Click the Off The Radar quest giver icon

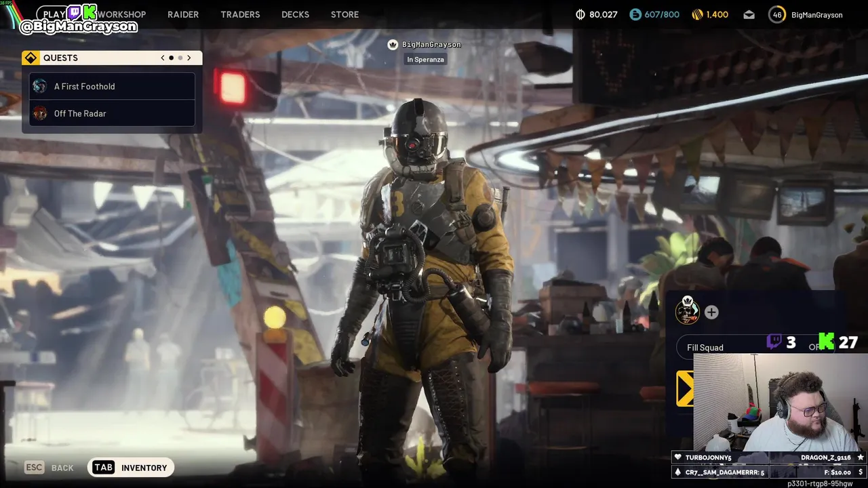click(40, 113)
